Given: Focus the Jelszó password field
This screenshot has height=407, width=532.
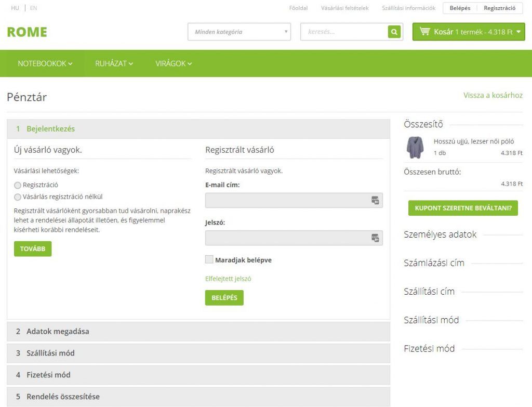Looking at the screenshot, I should click(x=294, y=238).
